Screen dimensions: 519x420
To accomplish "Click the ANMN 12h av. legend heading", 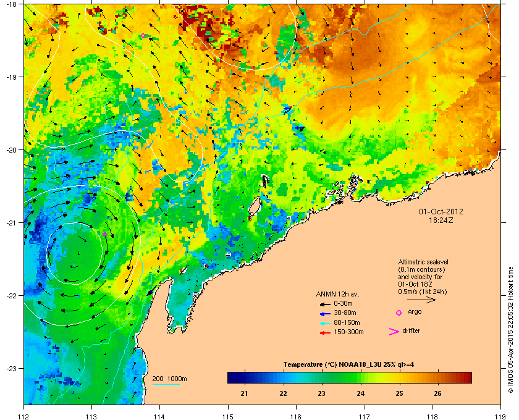I will coord(337,294).
